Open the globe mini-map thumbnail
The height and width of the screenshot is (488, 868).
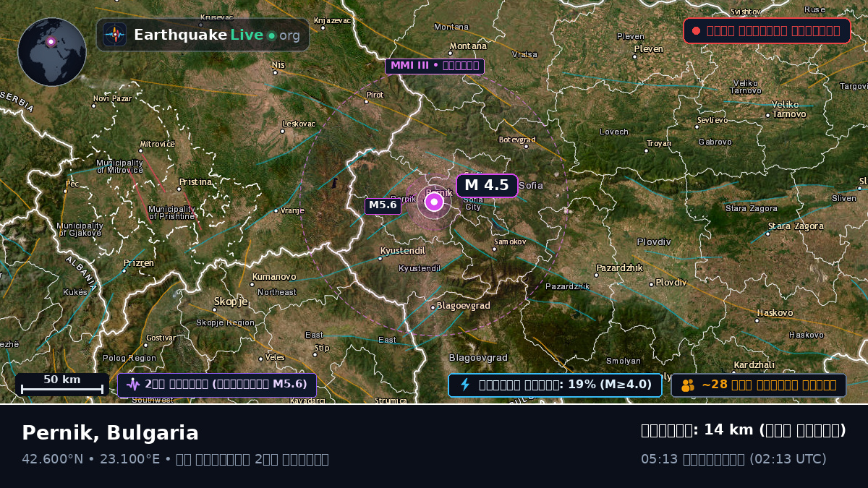coord(52,52)
